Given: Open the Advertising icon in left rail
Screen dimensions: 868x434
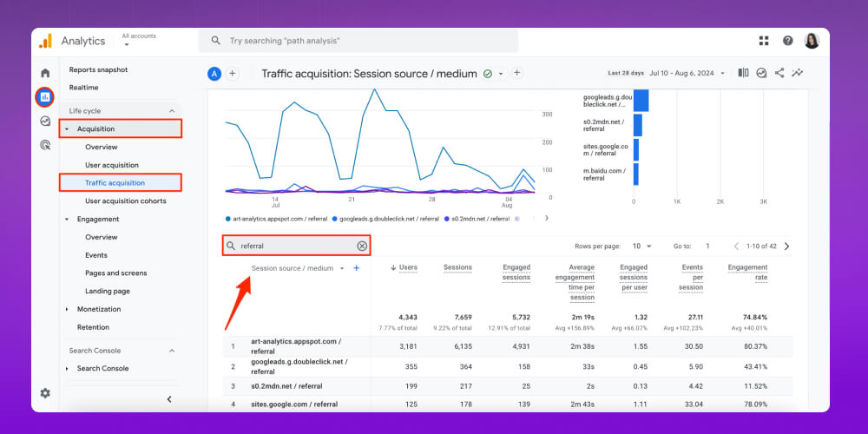Looking at the screenshot, I should coord(45,145).
